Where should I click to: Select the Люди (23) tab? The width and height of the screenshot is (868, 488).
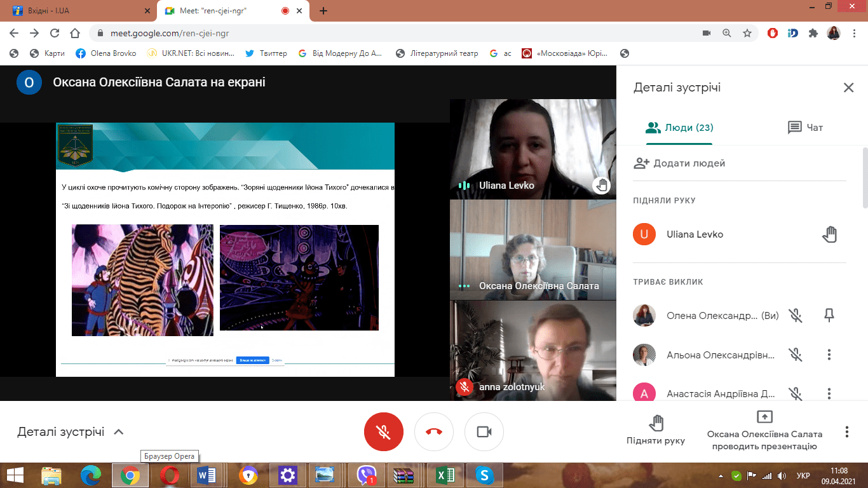pyautogui.click(x=679, y=128)
